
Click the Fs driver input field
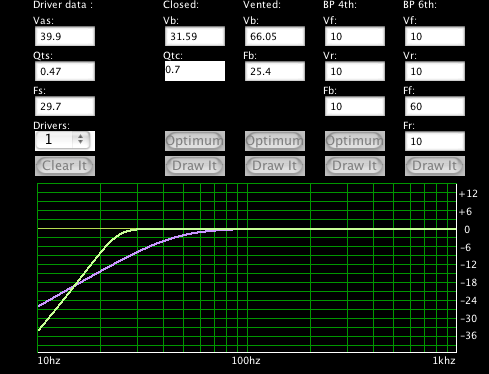tap(65, 106)
